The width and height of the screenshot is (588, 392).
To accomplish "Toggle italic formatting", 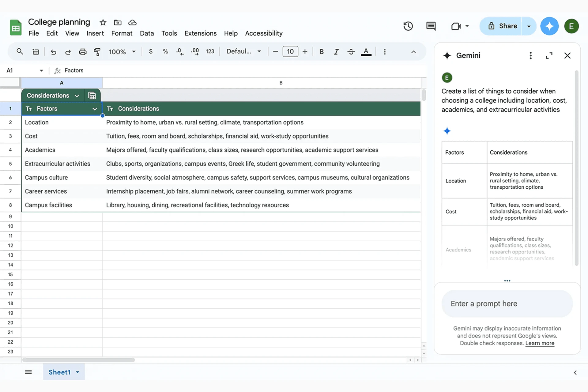I will 336,51.
